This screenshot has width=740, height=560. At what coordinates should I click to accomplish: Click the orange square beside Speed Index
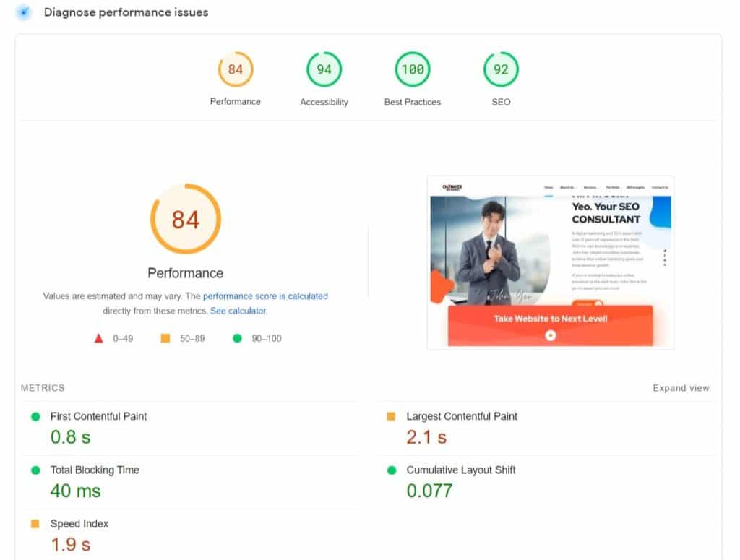point(35,523)
